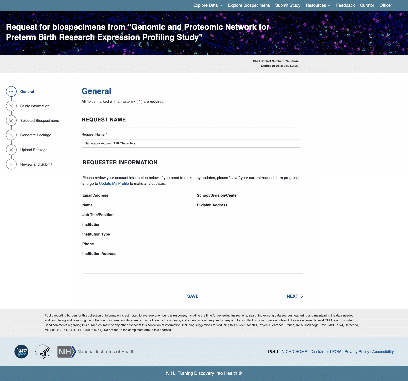Open the Explore Data dropdown menu

pos(208,5)
